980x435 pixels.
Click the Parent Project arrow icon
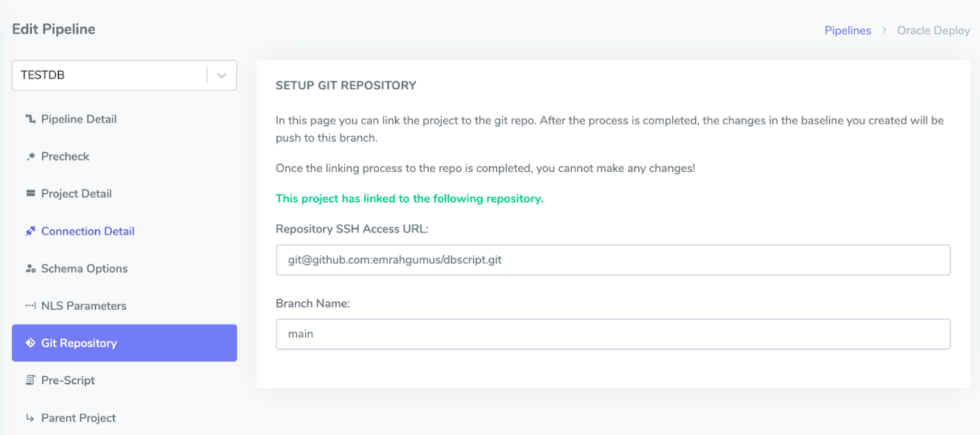(x=31, y=418)
